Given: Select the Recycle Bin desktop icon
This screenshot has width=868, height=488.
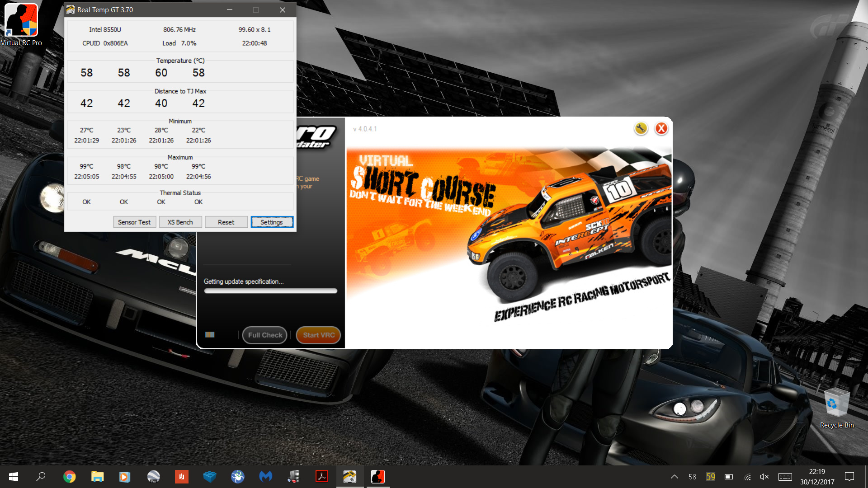Looking at the screenshot, I should point(837,408).
